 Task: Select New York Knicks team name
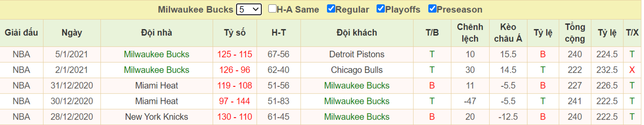point(156,117)
